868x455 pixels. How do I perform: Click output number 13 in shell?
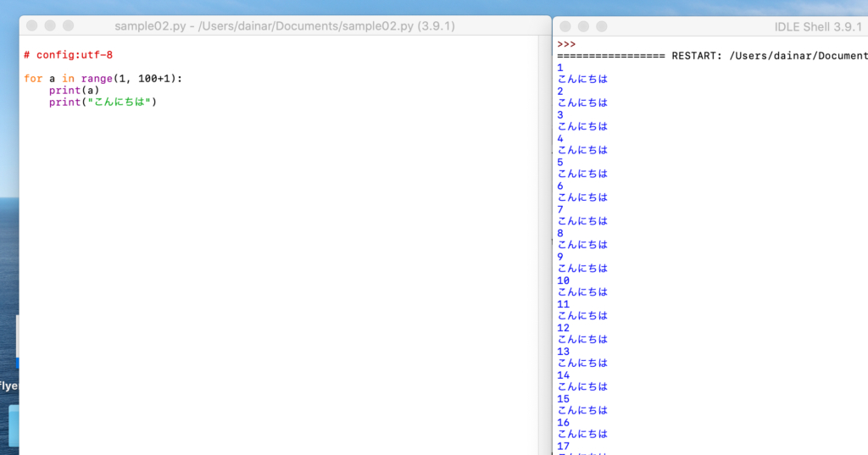(563, 352)
